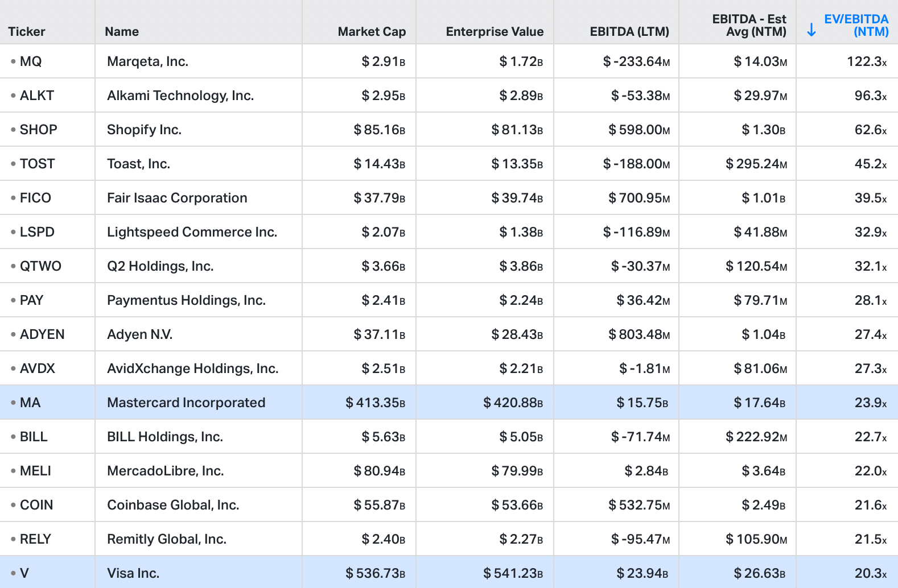Image resolution: width=898 pixels, height=588 pixels.
Task: Open Paymentus Holdings, Inc. name
Action: click(186, 300)
